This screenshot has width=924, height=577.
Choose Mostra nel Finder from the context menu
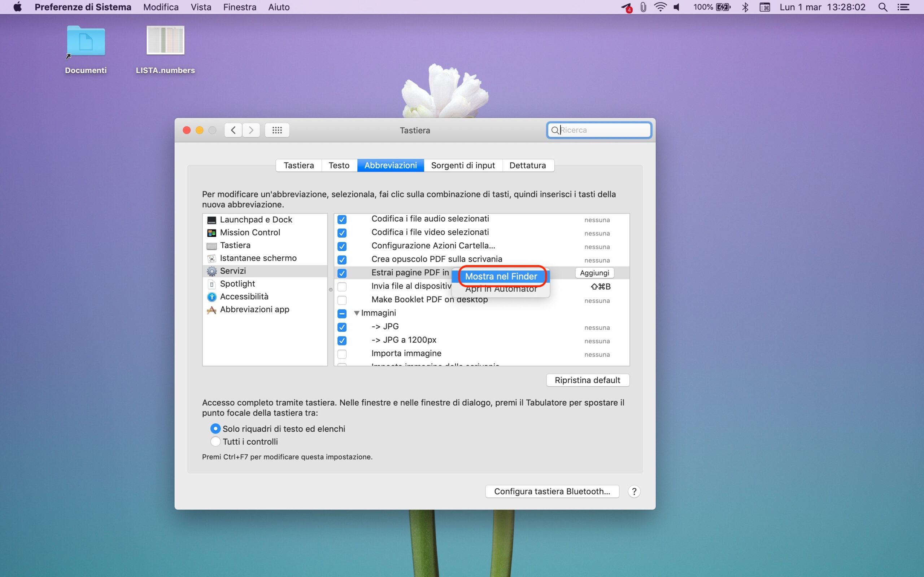tap(501, 276)
